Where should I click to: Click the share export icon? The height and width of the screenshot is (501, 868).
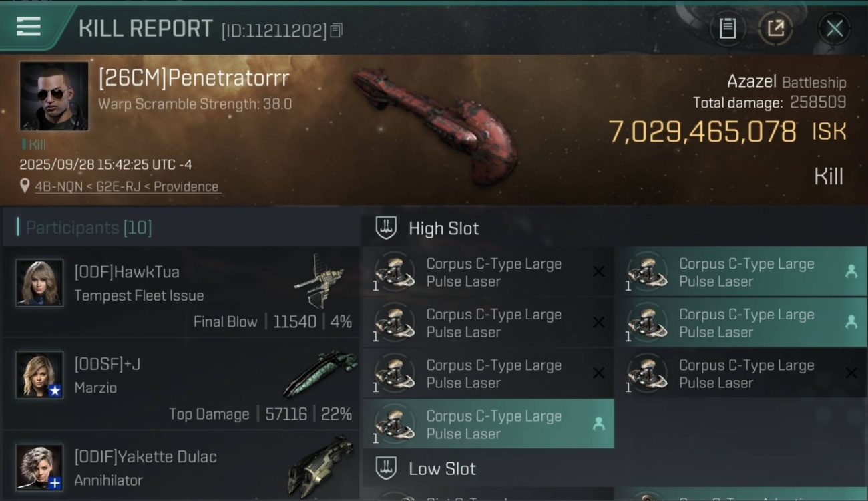[x=775, y=29]
